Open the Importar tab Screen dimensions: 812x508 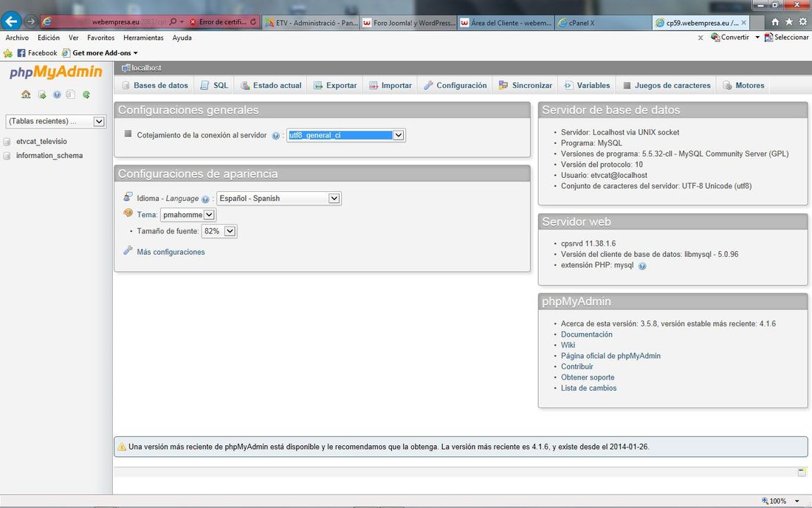(390, 86)
